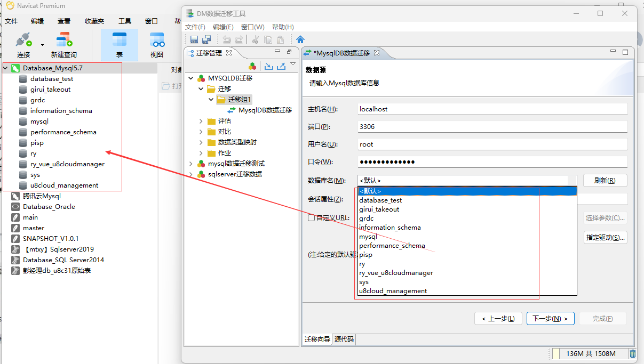Click the Save icon in DM toolbar

pos(194,39)
